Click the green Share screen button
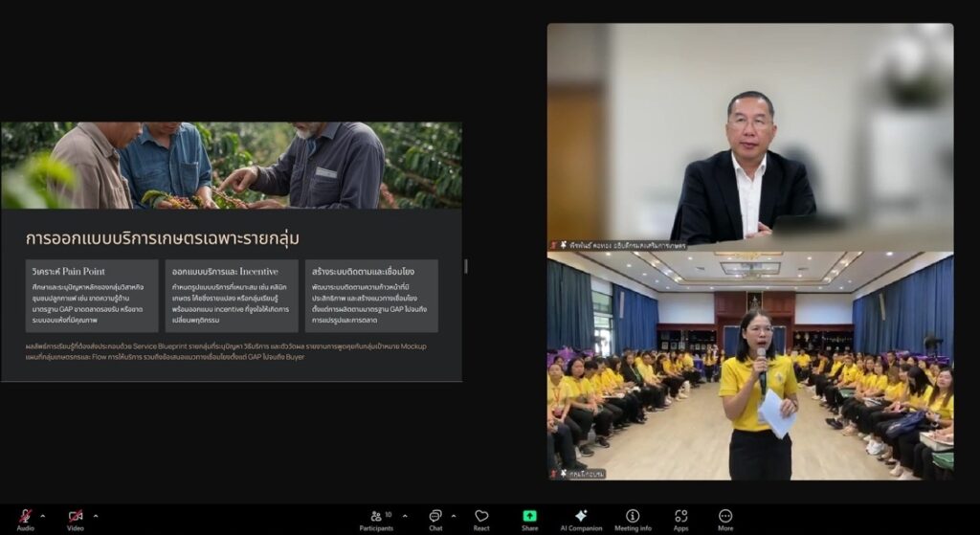This screenshot has width=980, height=535. coord(529,517)
